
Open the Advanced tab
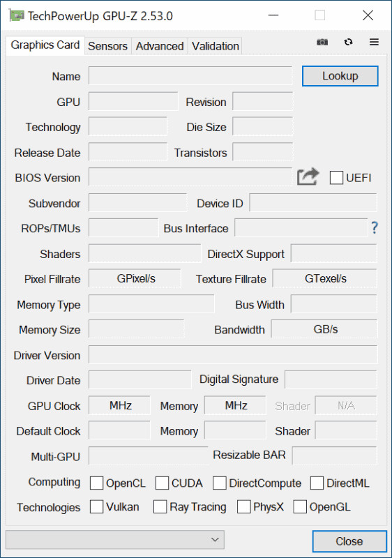[x=160, y=46]
